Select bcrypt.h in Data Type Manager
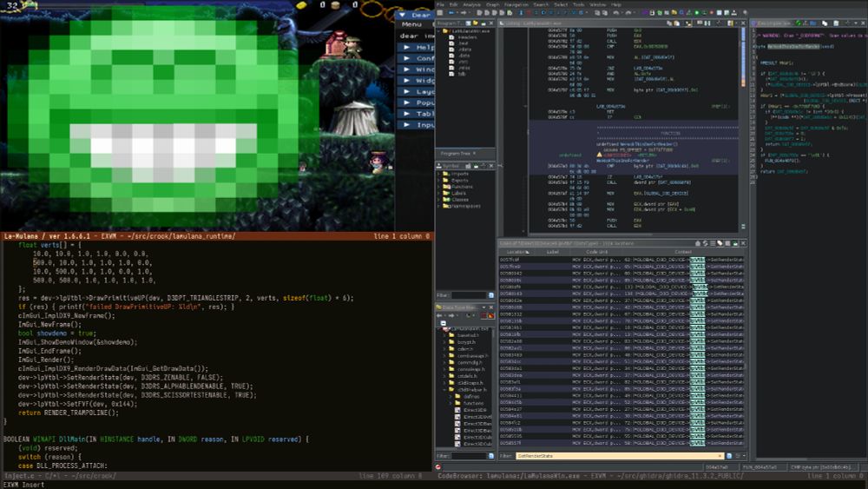This screenshot has height=489, width=868. coord(467,342)
